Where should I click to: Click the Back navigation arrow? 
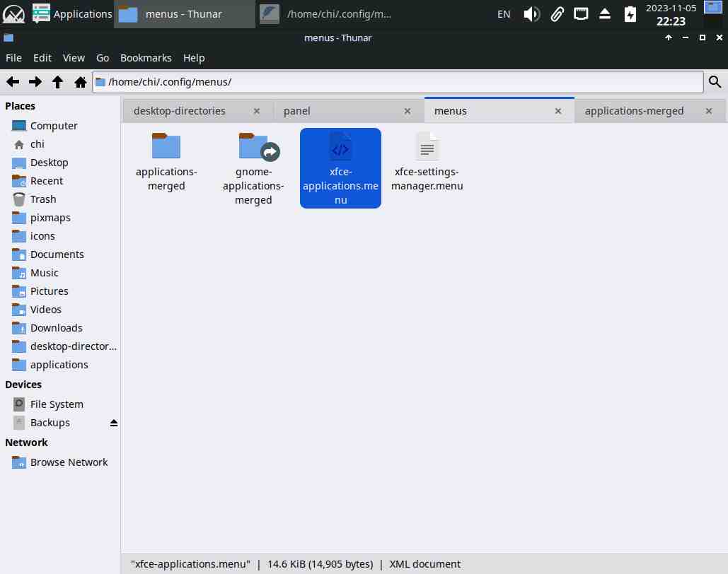(13, 82)
